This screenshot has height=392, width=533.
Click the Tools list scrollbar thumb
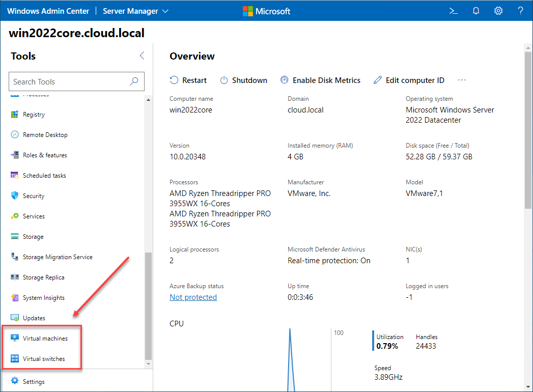click(x=148, y=305)
